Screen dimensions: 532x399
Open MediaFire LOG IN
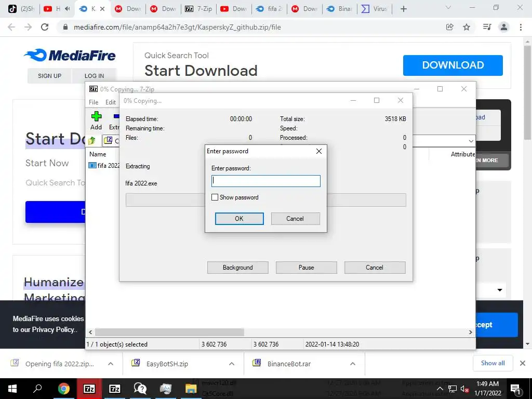coord(95,76)
